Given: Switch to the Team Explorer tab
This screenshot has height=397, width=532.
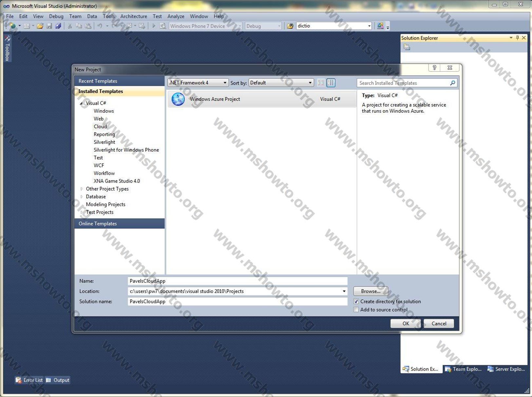Looking at the screenshot, I should click(x=463, y=369).
